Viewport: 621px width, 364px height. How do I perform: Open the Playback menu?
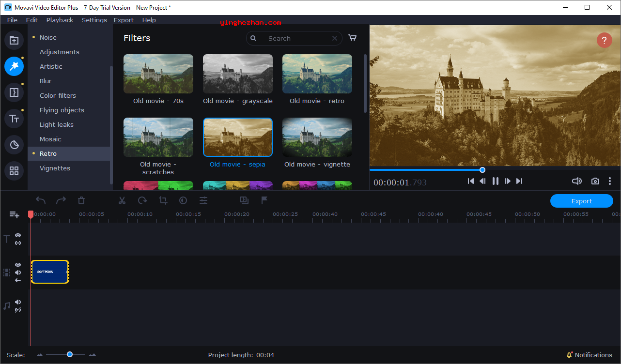point(60,20)
